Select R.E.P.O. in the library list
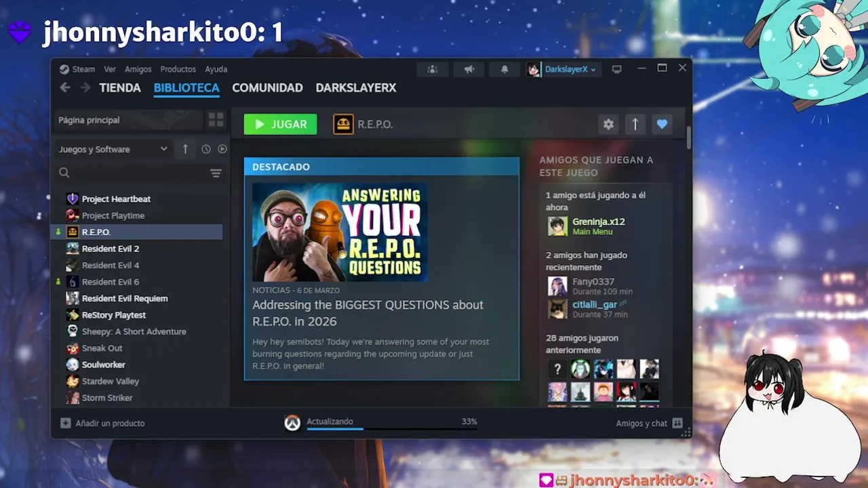 136,232
